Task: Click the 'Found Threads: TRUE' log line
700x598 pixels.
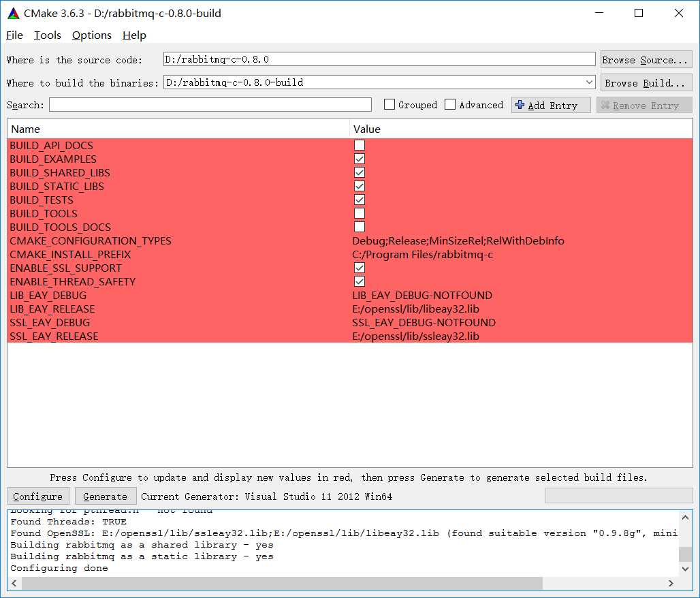Action: click(68, 522)
